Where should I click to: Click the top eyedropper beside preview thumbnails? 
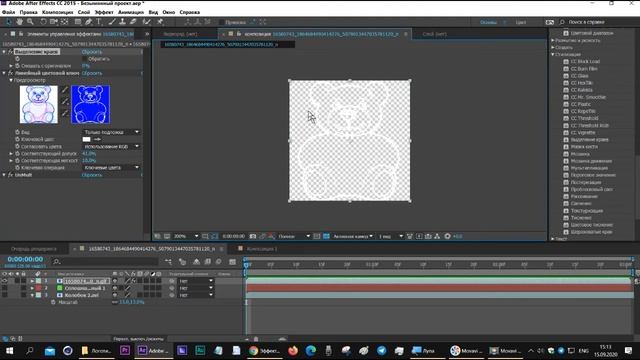(64, 90)
